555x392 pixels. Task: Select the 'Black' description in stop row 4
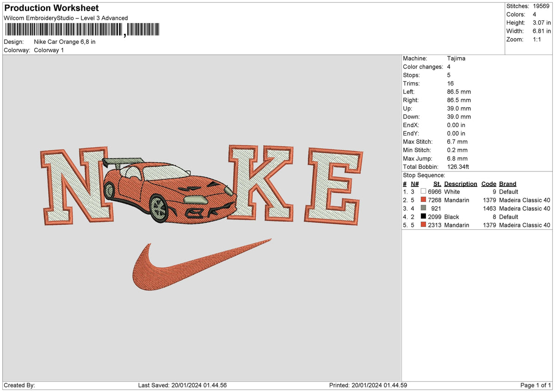click(451, 216)
